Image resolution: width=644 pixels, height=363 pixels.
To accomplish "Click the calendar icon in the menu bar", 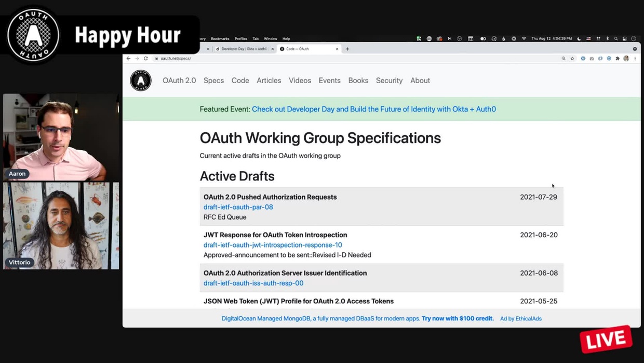I will (471, 38).
